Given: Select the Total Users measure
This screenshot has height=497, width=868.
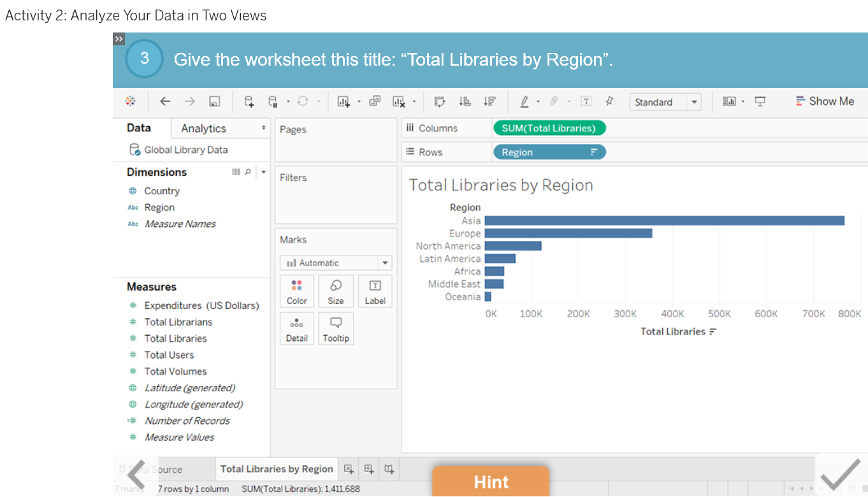Looking at the screenshot, I should pyautogui.click(x=169, y=355).
